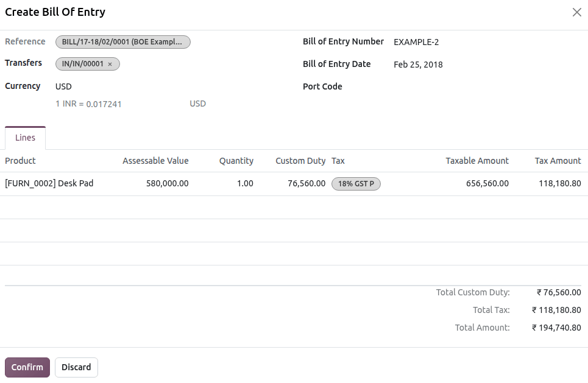This screenshot has height=383, width=588.
Task: Click the 18% GST P tax tag
Action: point(356,184)
